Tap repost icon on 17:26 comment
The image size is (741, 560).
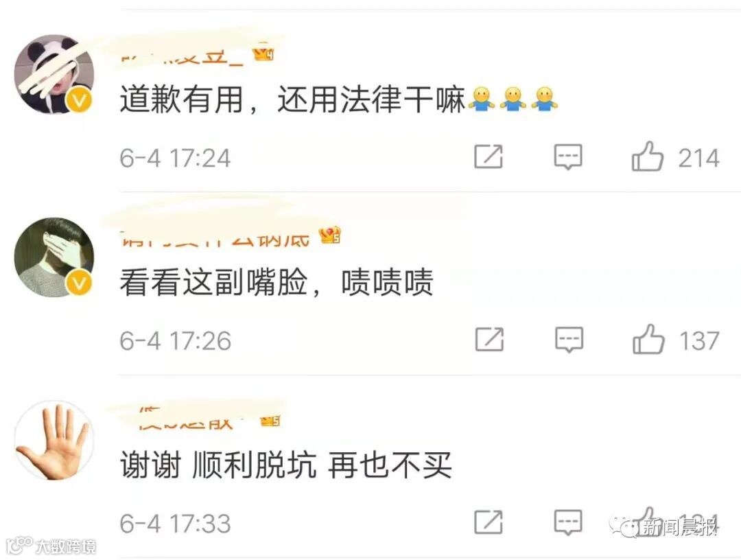coord(490,339)
